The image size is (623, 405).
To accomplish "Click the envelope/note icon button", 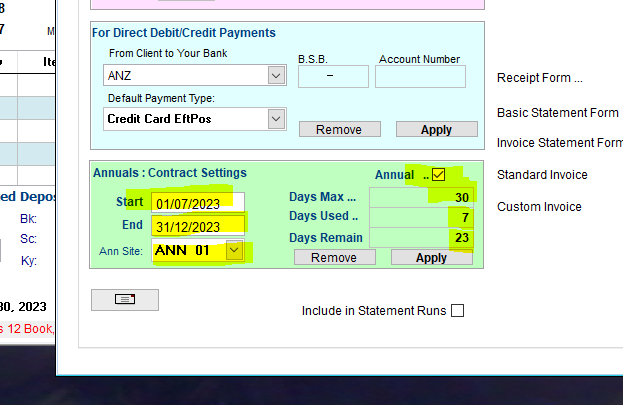I will pyautogui.click(x=124, y=299).
